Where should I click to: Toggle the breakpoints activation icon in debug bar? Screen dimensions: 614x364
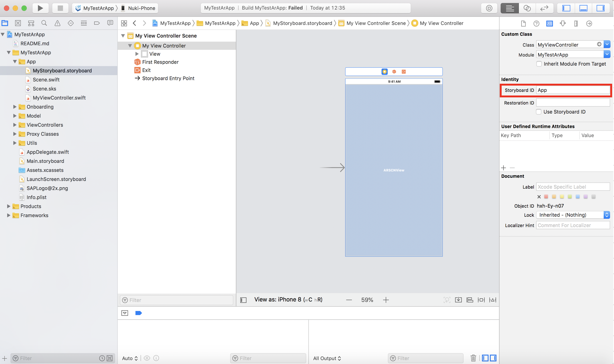138,313
